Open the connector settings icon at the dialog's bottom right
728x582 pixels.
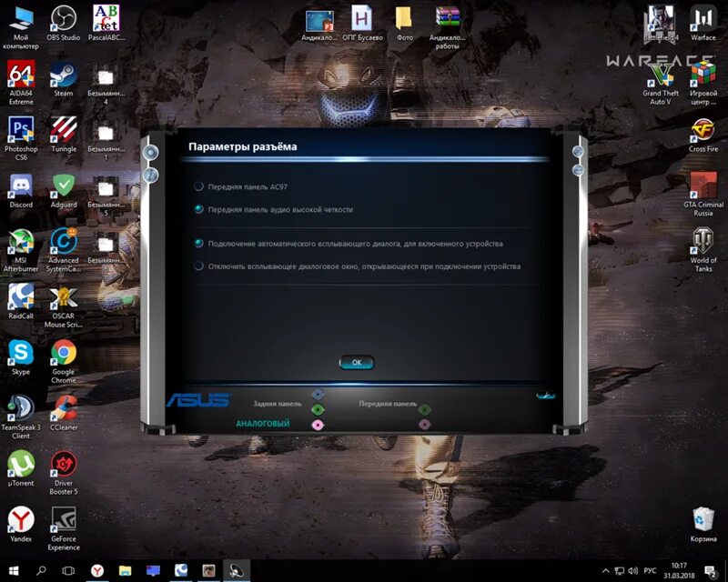pyautogui.click(x=545, y=396)
